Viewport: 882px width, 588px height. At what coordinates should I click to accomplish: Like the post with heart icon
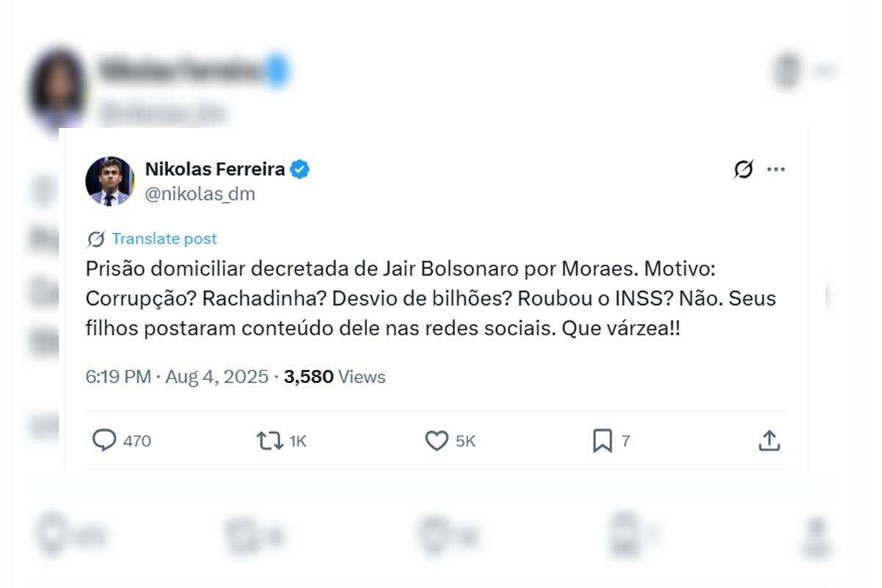[x=437, y=440]
